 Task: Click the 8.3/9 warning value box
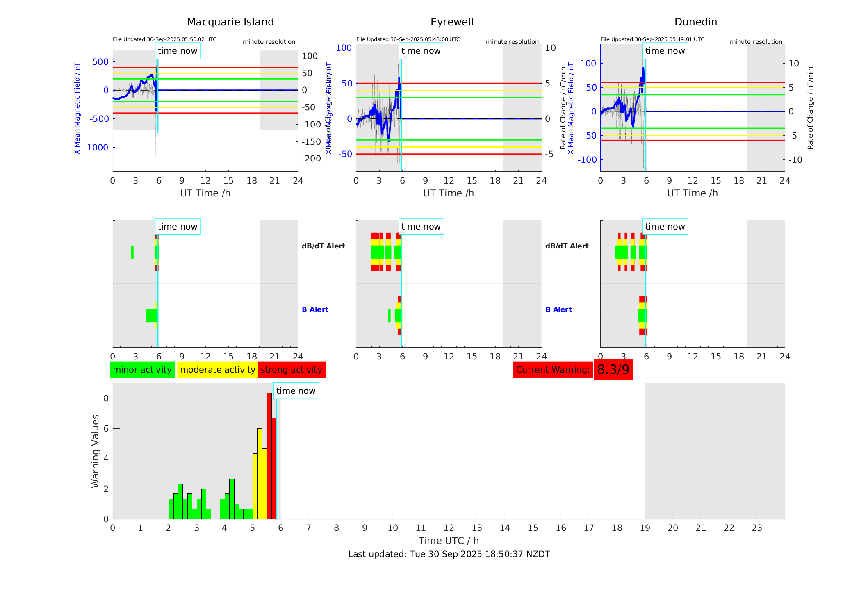[613, 370]
